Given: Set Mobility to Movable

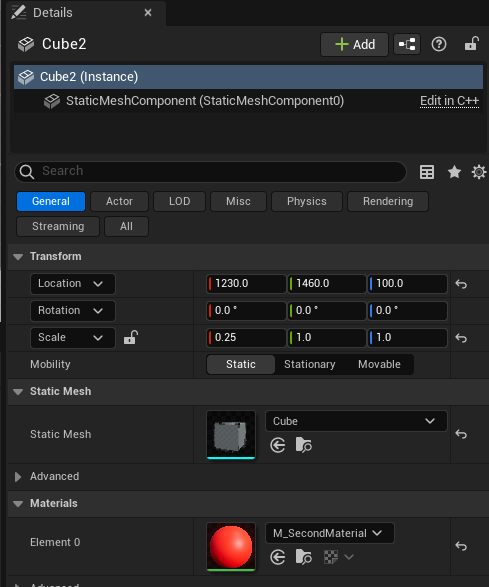Looking at the screenshot, I should [379, 364].
